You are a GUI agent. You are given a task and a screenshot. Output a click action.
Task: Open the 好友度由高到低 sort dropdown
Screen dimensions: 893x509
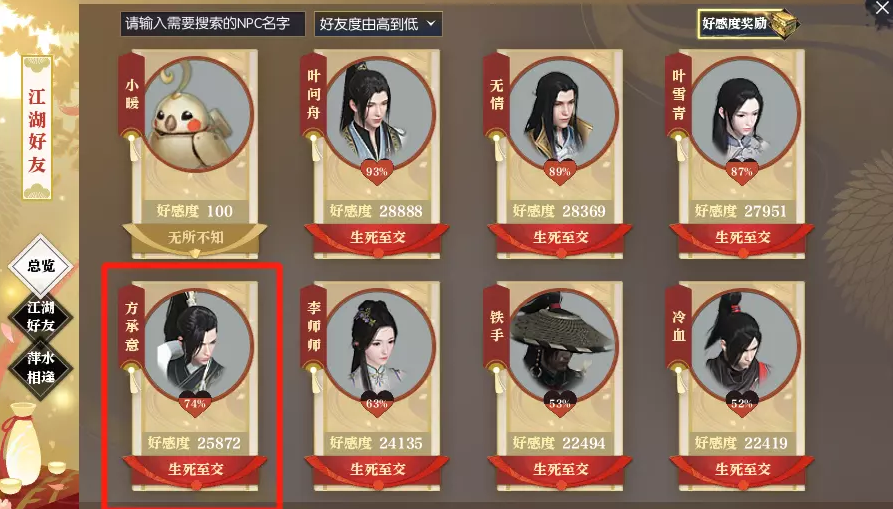click(x=378, y=24)
